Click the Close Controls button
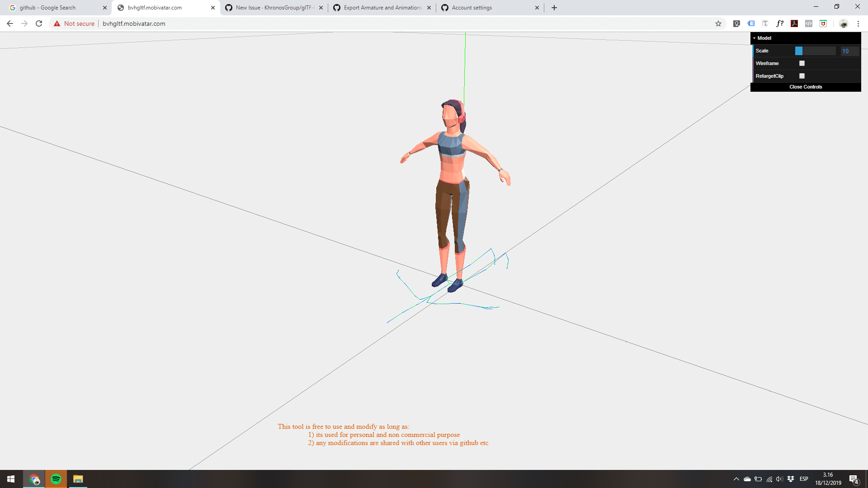The image size is (868, 488). click(x=806, y=87)
